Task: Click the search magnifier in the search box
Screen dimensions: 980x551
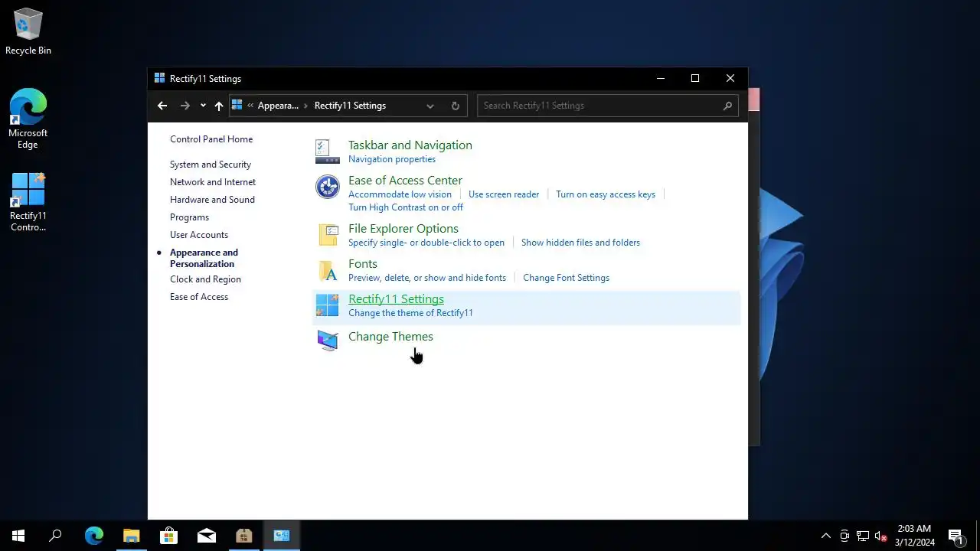Action: [727, 106]
